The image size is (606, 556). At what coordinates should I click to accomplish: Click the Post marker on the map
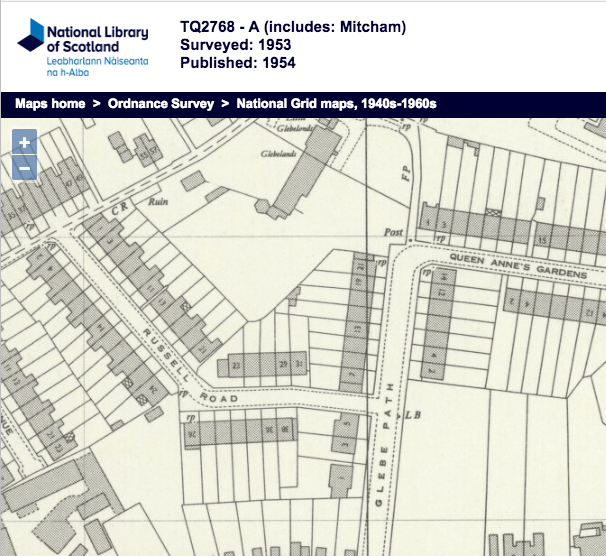394,231
